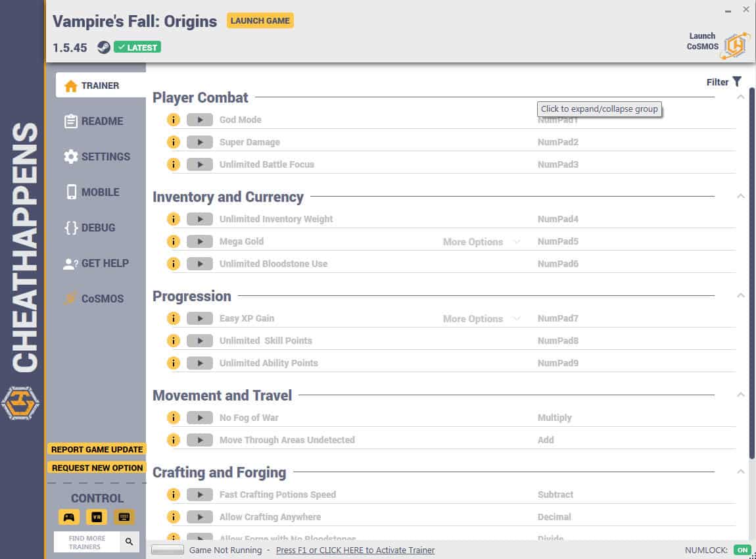
Task: Launch CoSMOS via the hexagon logo
Action: coord(735,46)
